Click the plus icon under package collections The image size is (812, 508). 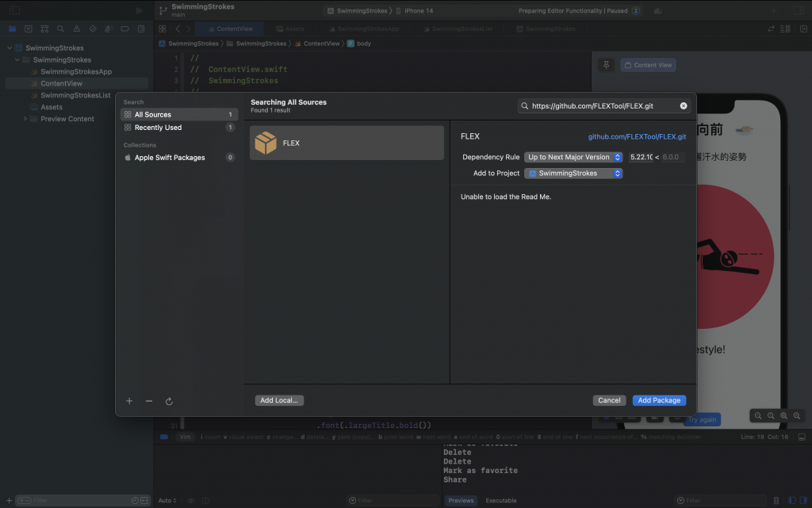(x=129, y=401)
